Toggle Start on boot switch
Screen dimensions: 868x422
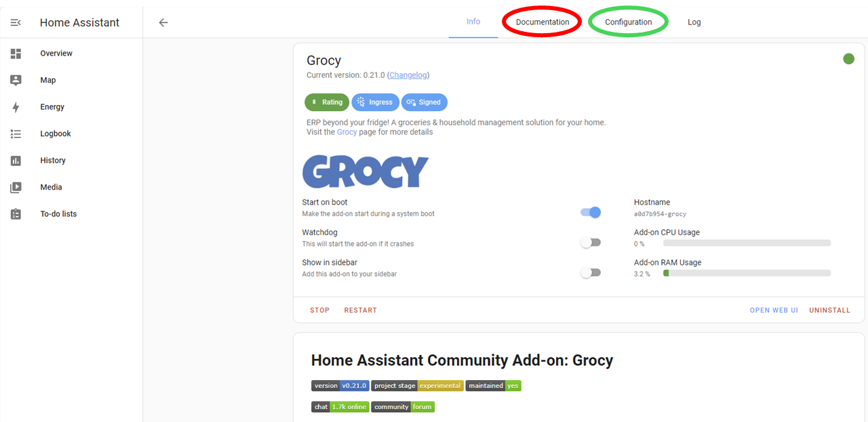tap(591, 213)
